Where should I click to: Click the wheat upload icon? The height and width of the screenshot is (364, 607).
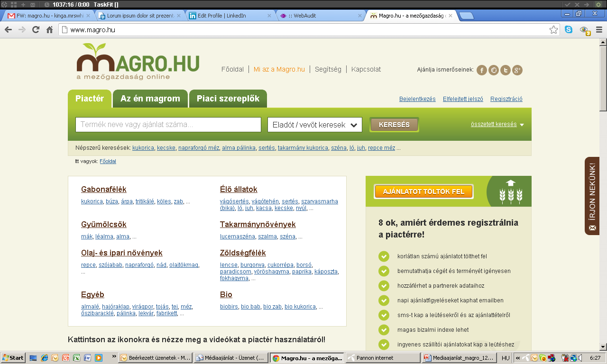(x=510, y=191)
